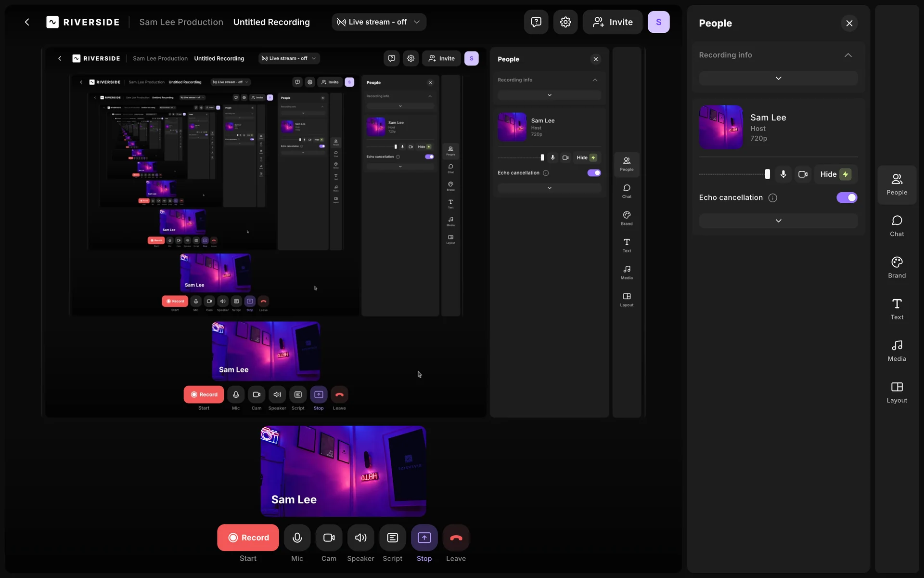The width and height of the screenshot is (924, 578).
Task: Open the Layout sidebar tab
Action: tap(897, 392)
